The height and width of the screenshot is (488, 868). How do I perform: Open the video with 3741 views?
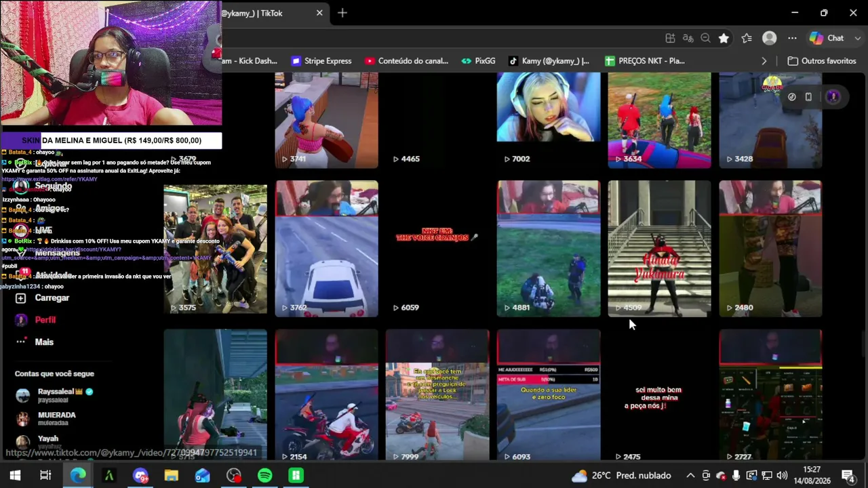pyautogui.click(x=326, y=120)
